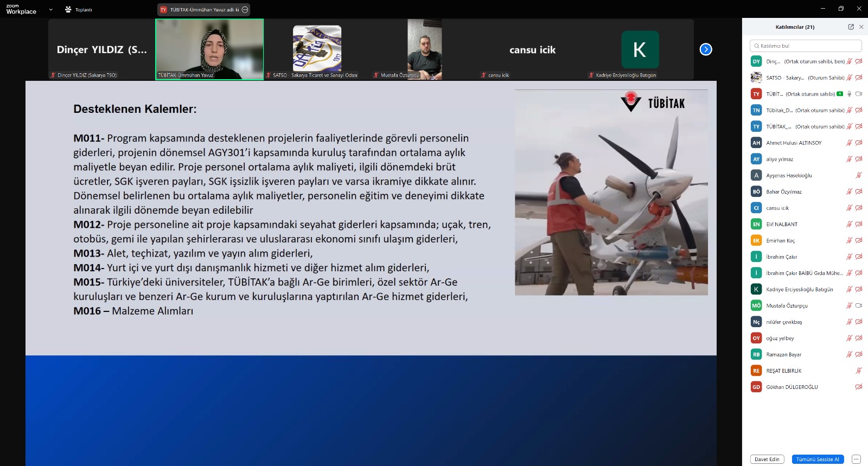This screenshot has width=868, height=466.
Task: Pop out the Katılımcılar participants panel
Action: click(x=851, y=27)
